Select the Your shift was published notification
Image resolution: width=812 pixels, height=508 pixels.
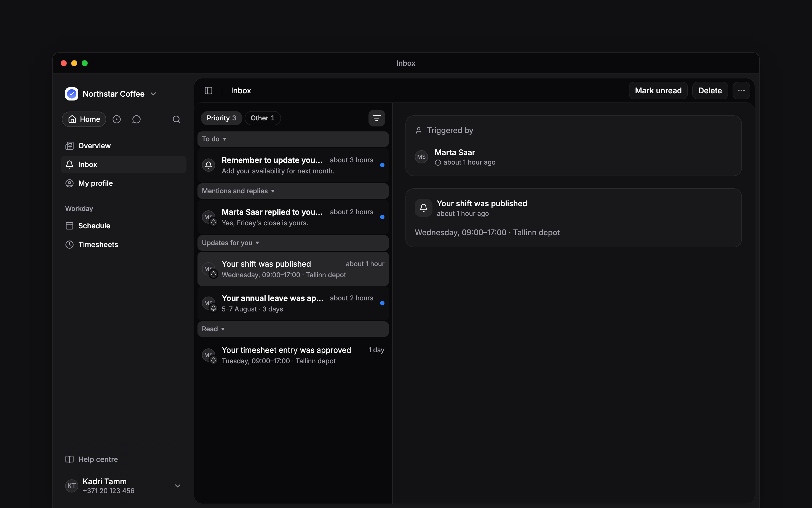click(x=293, y=269)
